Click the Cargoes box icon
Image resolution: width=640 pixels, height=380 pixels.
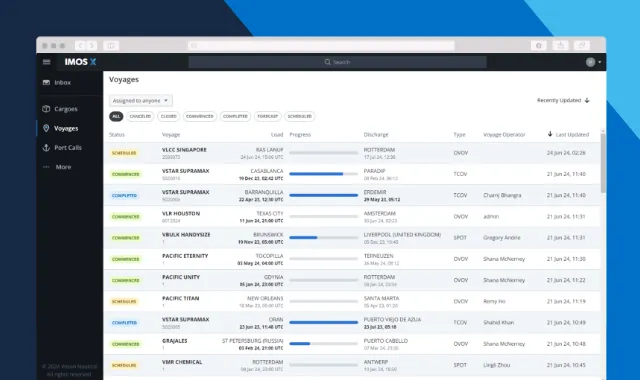coord(46,109)
